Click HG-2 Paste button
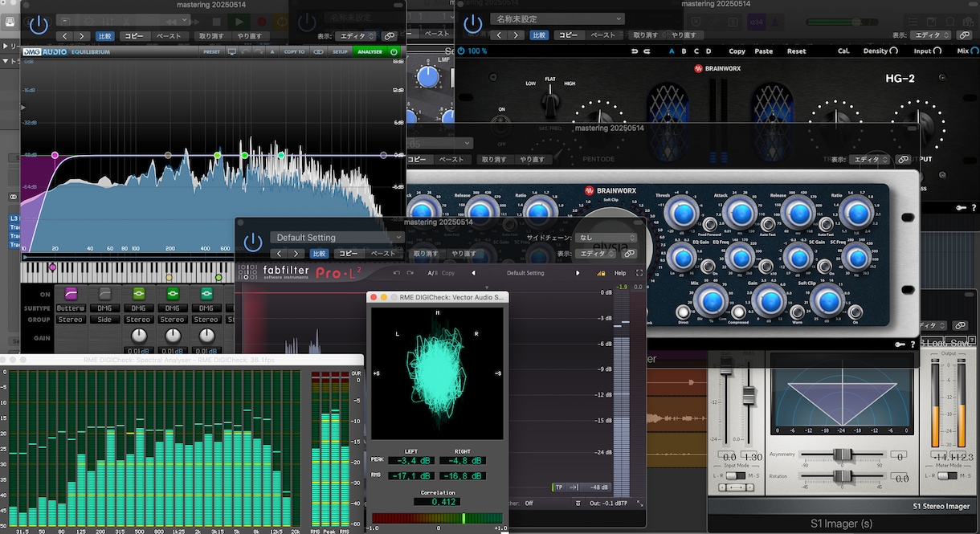 [x=764, y=51]
